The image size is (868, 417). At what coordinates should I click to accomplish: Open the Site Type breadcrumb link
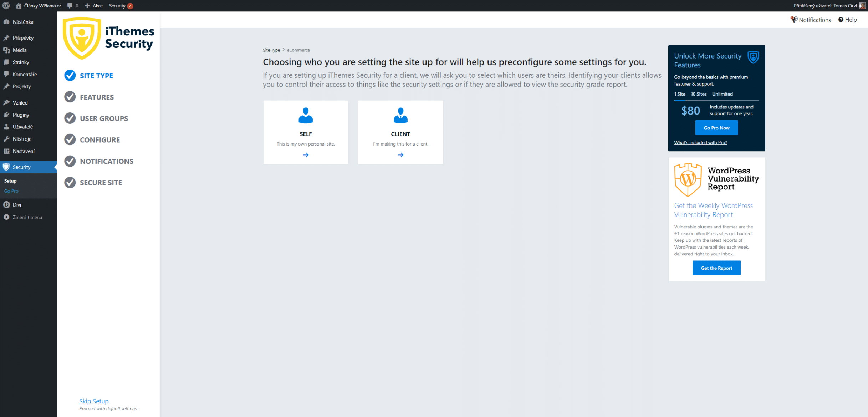point(271,50)
